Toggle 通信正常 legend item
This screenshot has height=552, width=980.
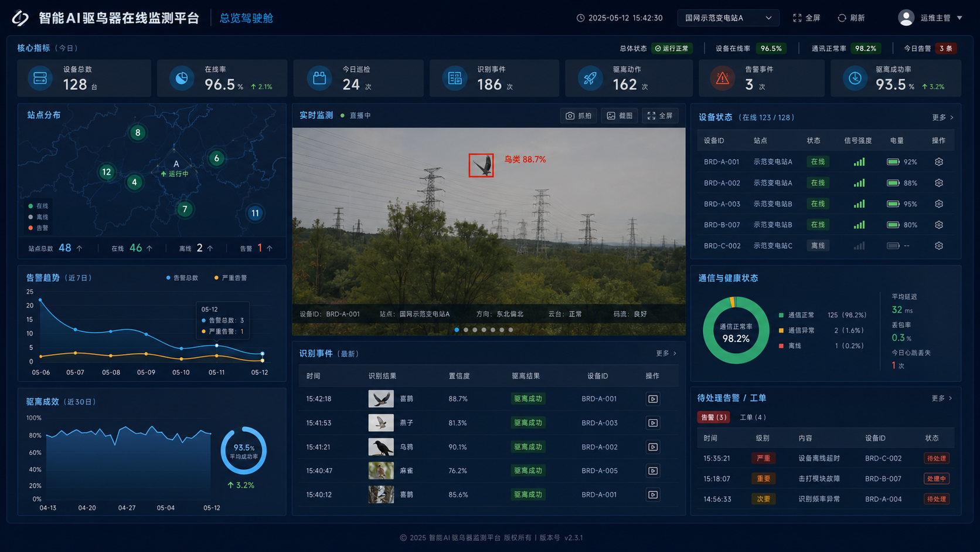(797, 315)
